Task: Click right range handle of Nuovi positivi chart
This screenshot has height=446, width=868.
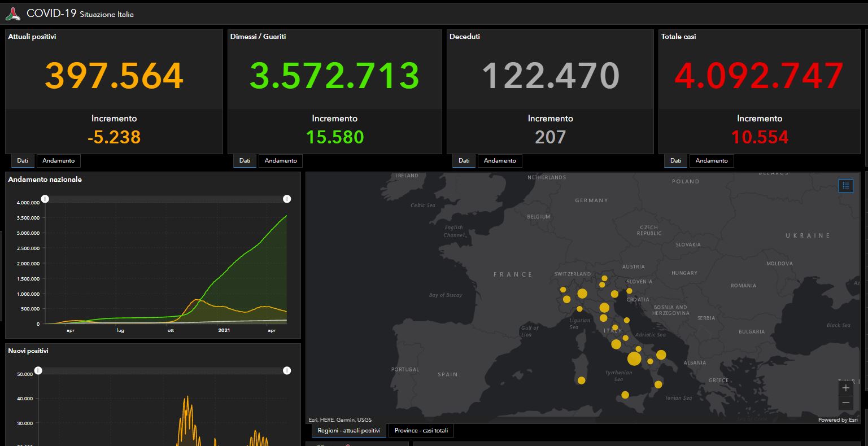Action: 287,370
